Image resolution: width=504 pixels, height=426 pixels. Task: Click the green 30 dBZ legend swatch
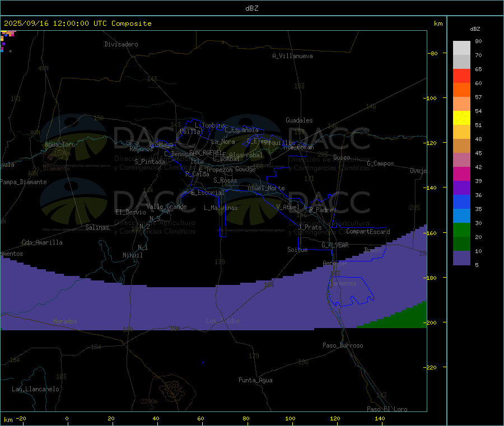[x=461, y=230]
